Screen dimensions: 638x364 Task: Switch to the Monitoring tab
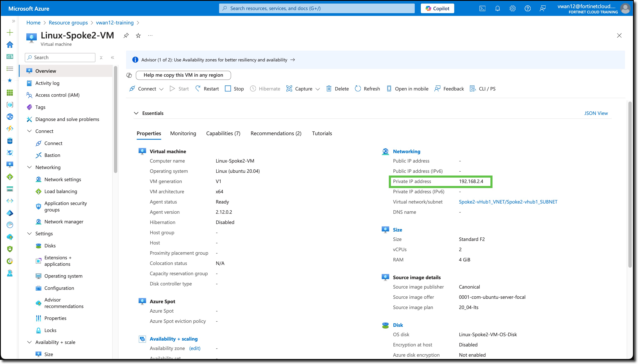(183, 134)
